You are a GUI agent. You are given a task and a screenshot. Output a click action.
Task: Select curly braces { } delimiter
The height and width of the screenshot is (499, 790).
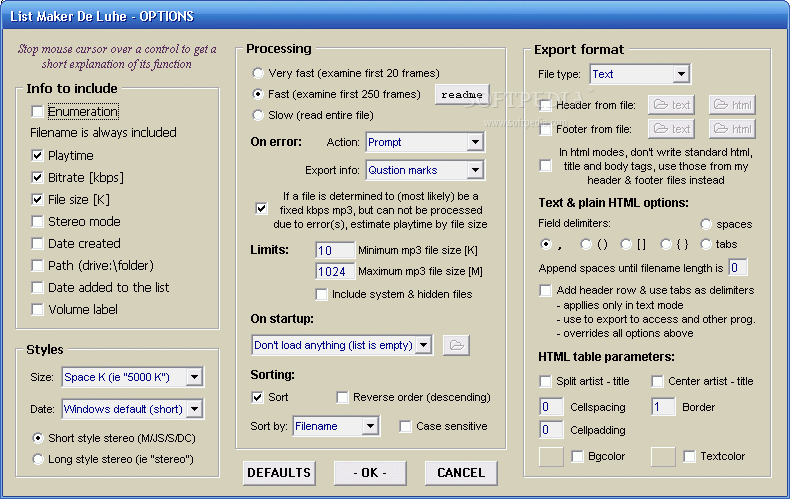tap(666, 244)
